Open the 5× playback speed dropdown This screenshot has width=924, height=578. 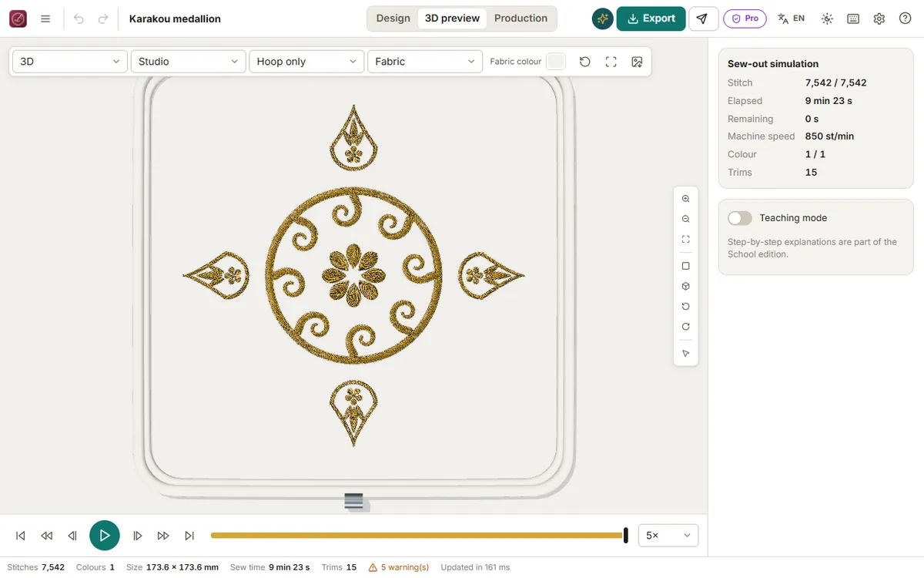[668, 536]
